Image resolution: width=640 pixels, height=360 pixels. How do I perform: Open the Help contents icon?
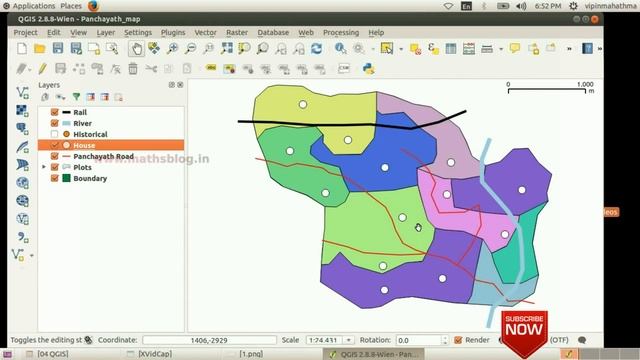[x=587, y=49]
